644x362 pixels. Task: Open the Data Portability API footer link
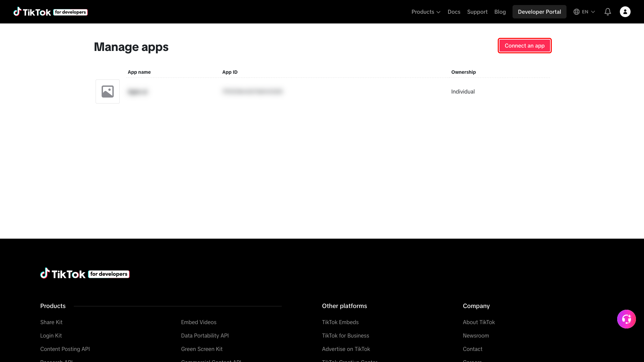coord(205,336)
